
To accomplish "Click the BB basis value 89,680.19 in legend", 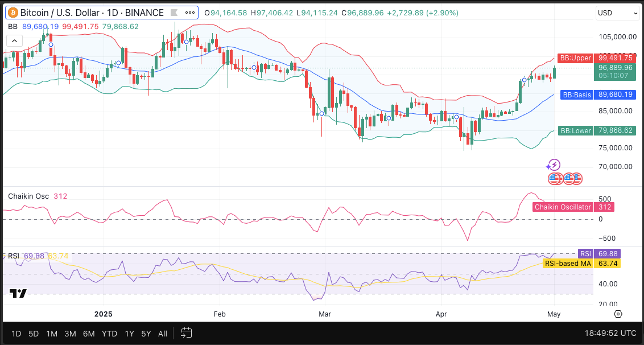I will click(40, 26).
